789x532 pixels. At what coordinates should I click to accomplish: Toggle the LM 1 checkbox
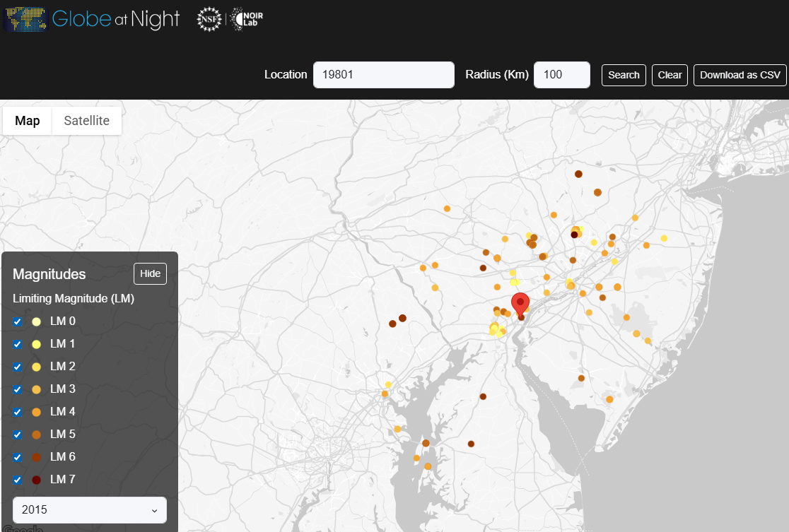(x=18, y=345)
